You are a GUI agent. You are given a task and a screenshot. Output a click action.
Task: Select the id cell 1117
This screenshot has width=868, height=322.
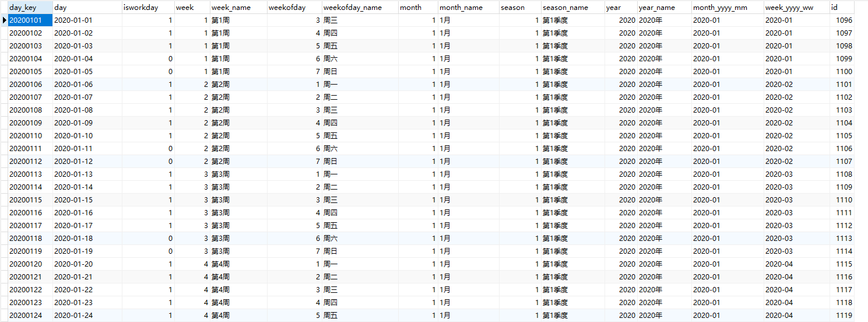pos(842,290)
